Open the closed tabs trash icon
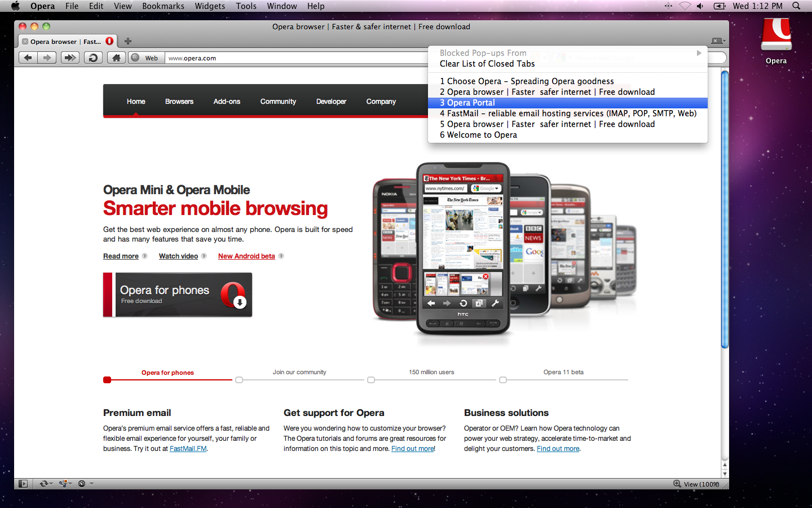Screen dimensions: 812x508 [718, 41]
